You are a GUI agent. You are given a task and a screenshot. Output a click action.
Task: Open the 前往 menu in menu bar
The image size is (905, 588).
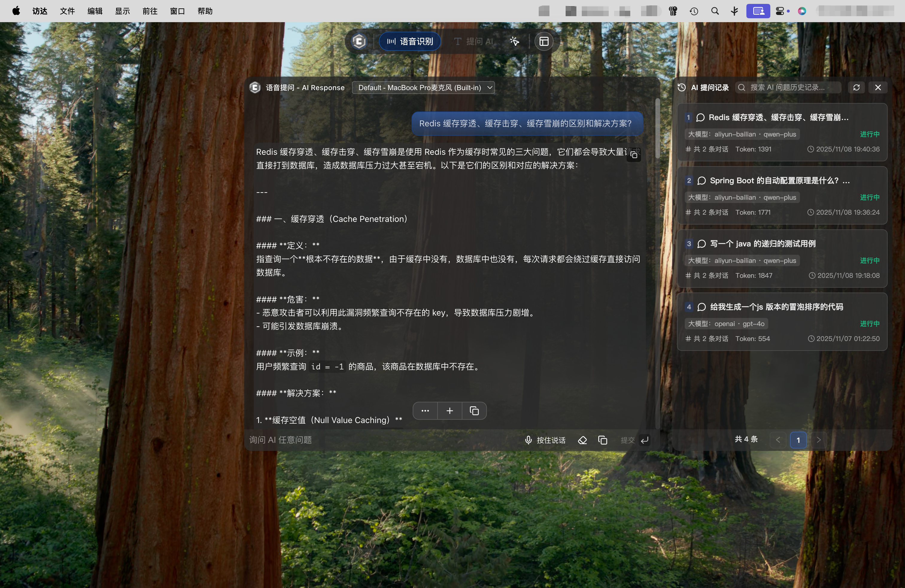point(150,11)
